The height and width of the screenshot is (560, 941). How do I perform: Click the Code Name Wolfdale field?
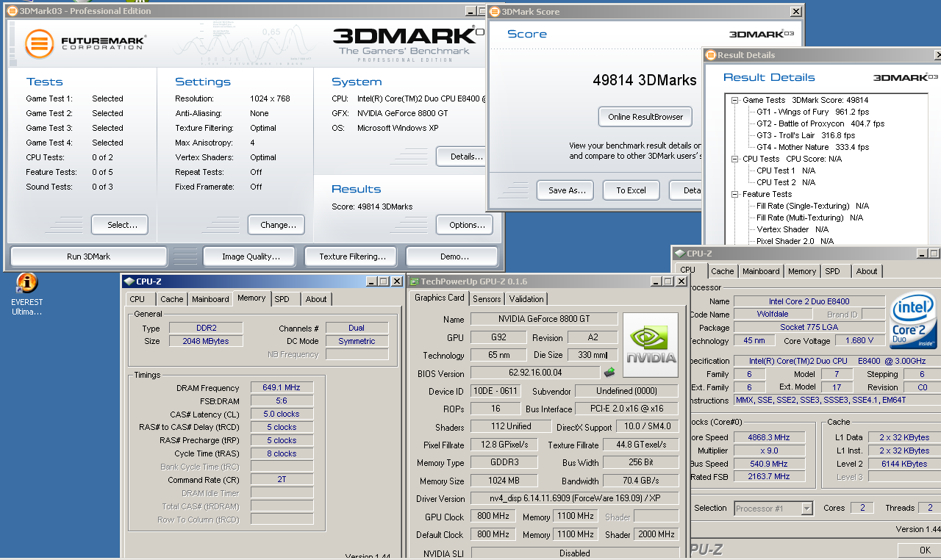click(x=772, y=314)
